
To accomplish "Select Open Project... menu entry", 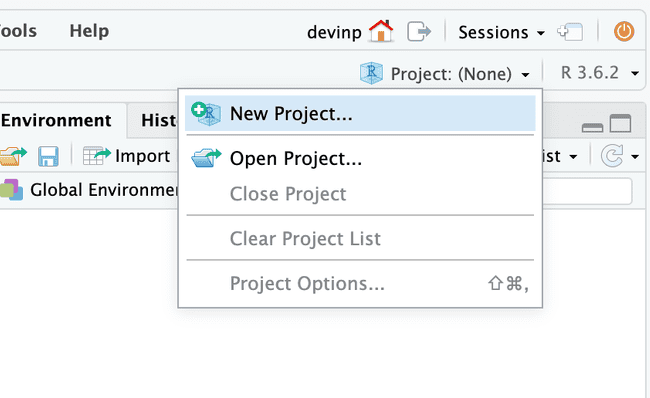I will (360, 158).
